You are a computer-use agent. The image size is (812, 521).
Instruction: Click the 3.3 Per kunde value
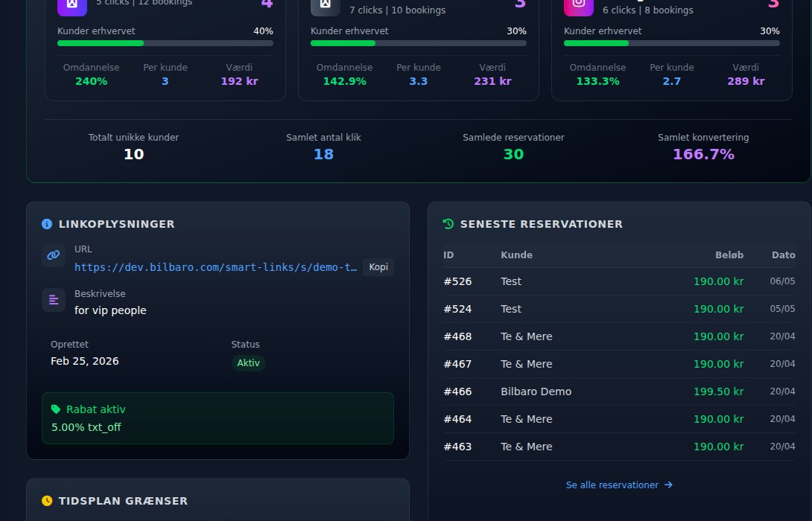click(x=419, y=81)
